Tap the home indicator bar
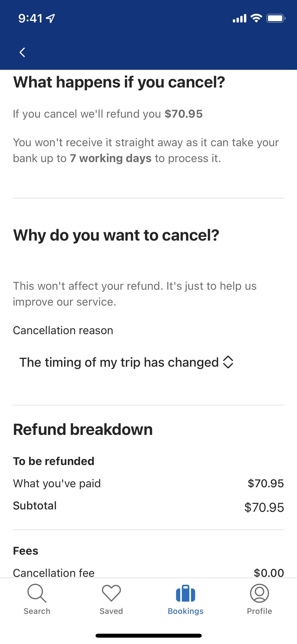 148,636
